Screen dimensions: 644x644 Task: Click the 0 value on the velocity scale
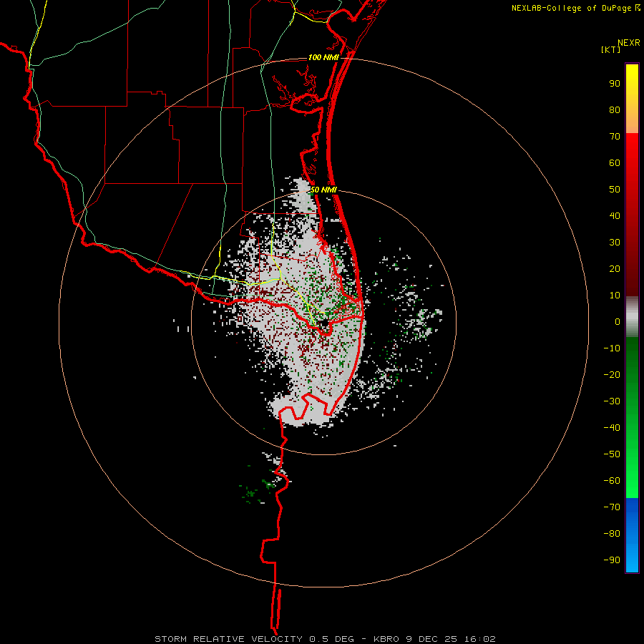[x=618, y=322]
